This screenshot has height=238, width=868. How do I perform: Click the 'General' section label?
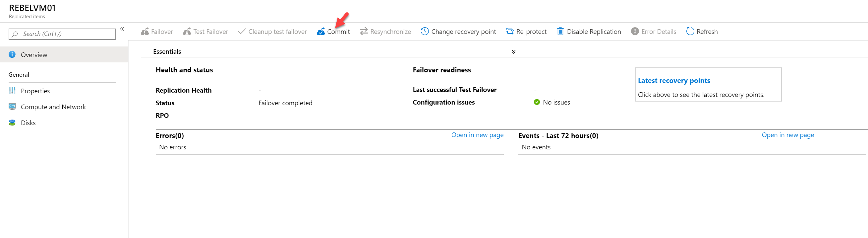19,75
